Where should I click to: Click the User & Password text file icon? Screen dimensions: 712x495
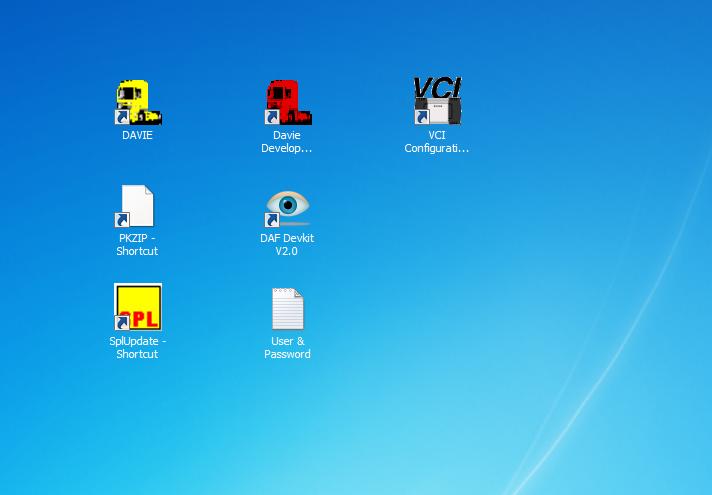pyautogui.click(x=288, y=309)
